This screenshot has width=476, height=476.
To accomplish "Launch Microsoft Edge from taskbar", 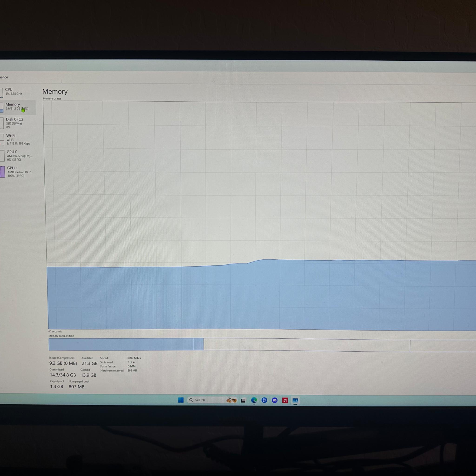I will click(x=254, y=400).
